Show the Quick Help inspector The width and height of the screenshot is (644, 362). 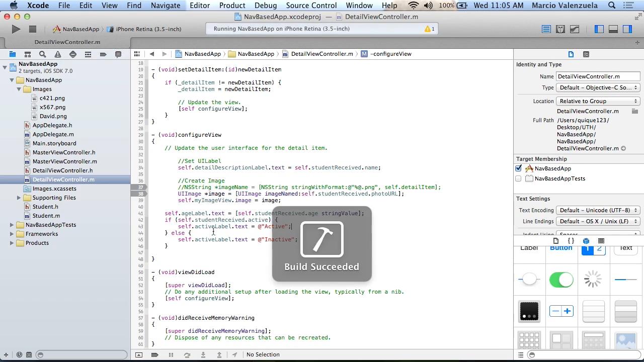tap(586, 54)
